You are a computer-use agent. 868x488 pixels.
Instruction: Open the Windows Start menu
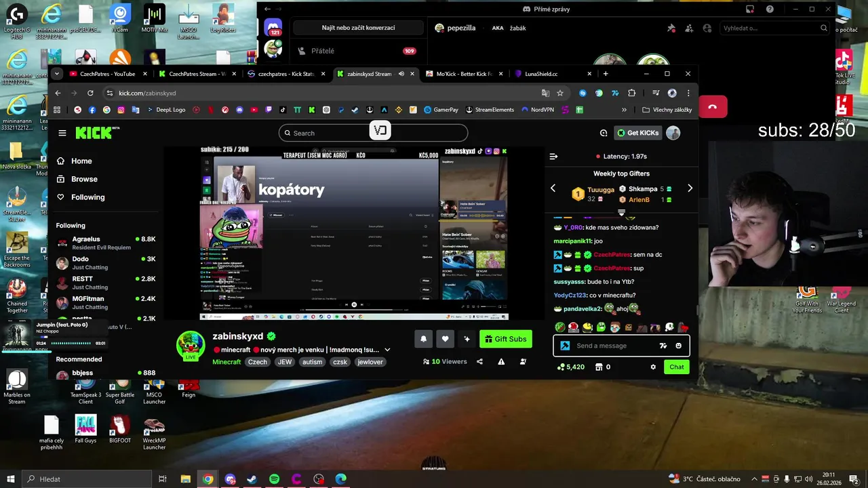click(11, 479)
